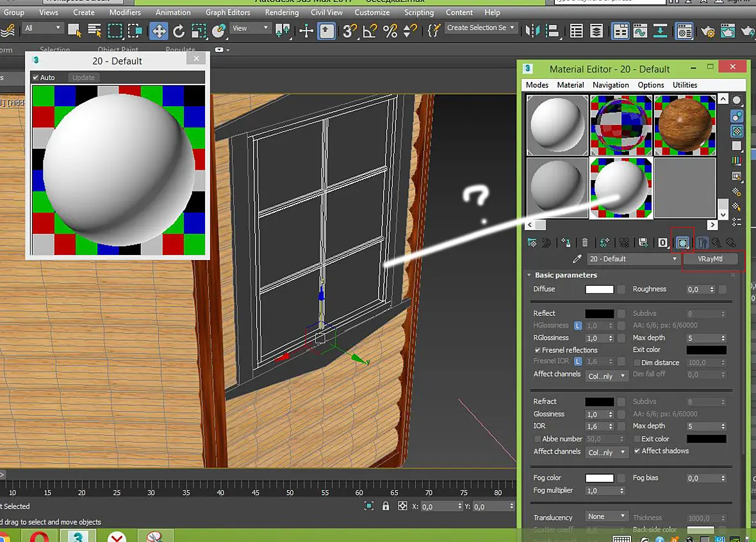Enable the Dim distance checkbox
756x542 pixels.
(x=637, y=363)
